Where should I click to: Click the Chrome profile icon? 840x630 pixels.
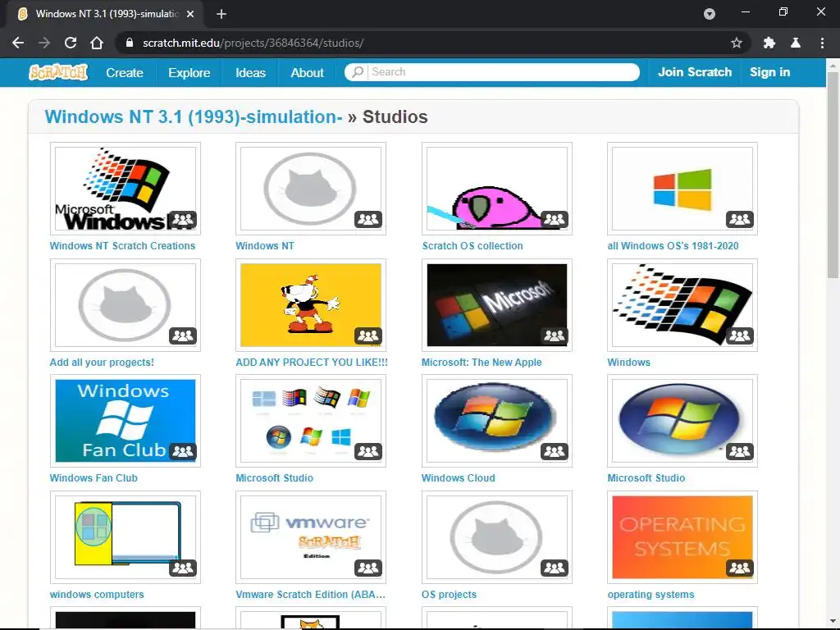(x=796, y=43)
